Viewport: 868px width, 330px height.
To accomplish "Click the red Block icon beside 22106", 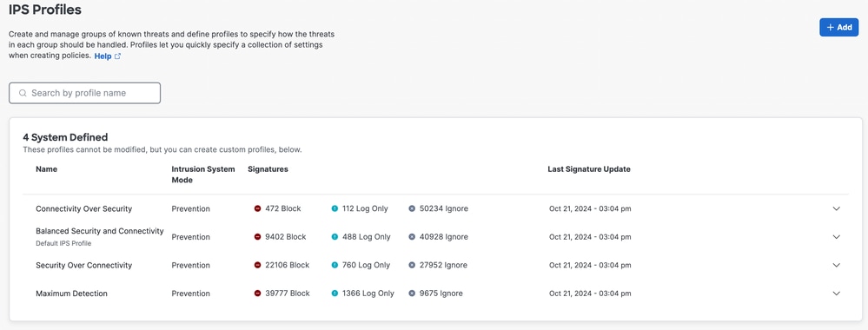I will 257,265.
